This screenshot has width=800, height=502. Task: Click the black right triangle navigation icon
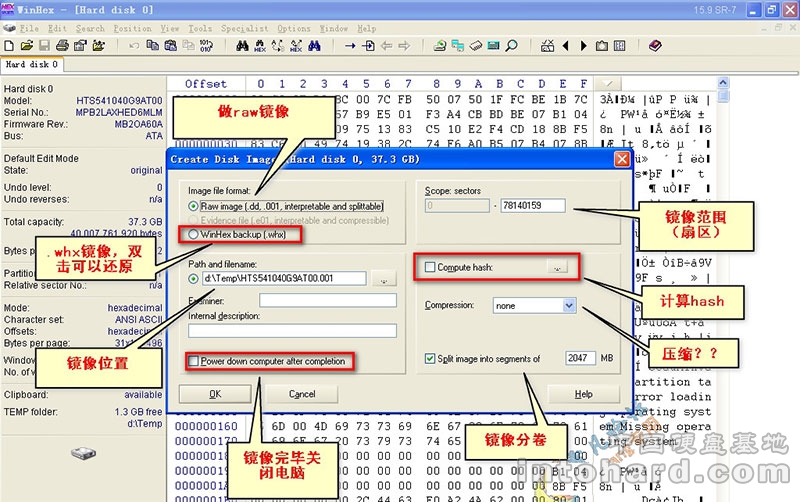[584, 46]
